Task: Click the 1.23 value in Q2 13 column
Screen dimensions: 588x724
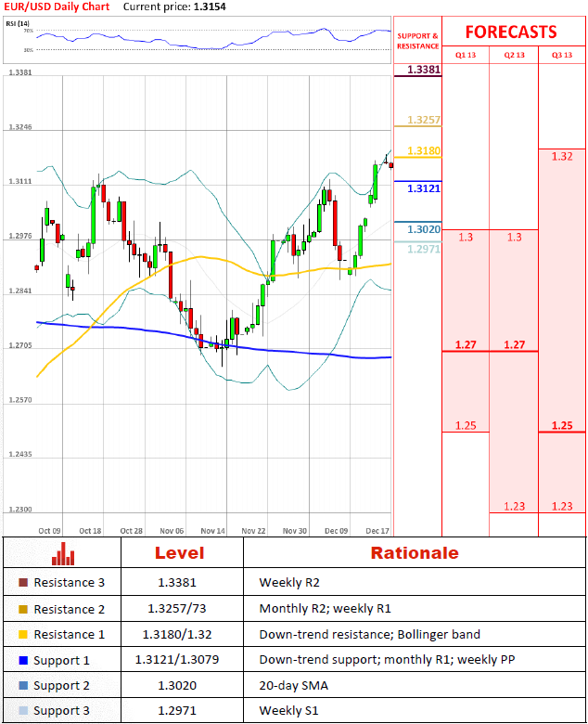Action: 514,507
